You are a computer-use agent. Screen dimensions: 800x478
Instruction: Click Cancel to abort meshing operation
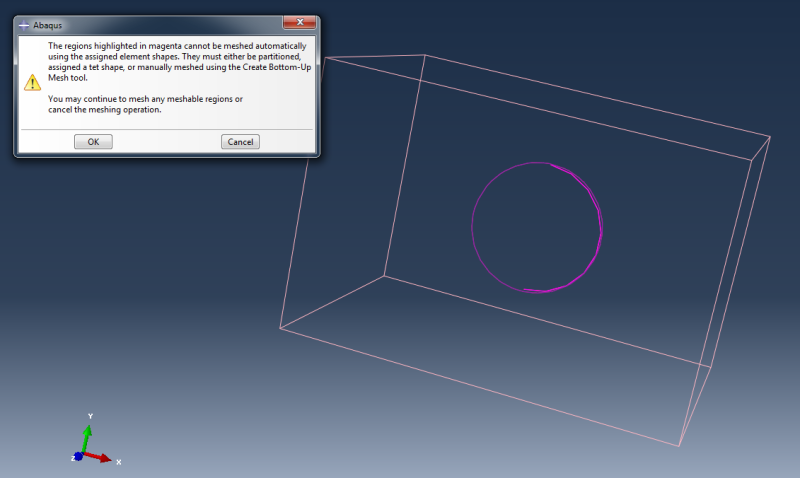[240, 142]
